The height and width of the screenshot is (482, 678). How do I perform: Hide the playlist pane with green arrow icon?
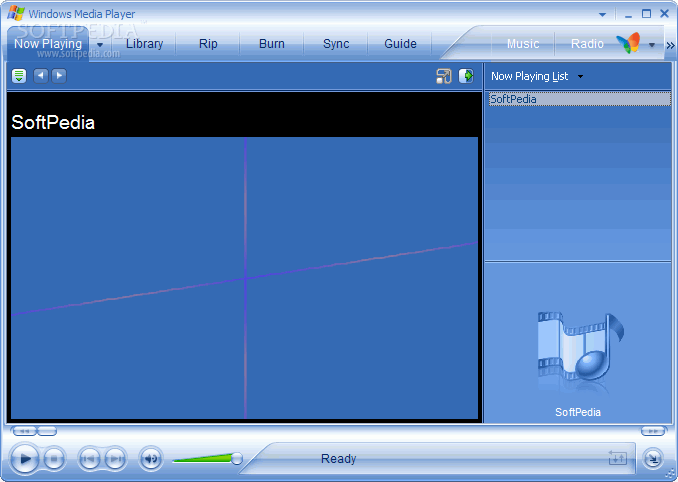(466, 76)
